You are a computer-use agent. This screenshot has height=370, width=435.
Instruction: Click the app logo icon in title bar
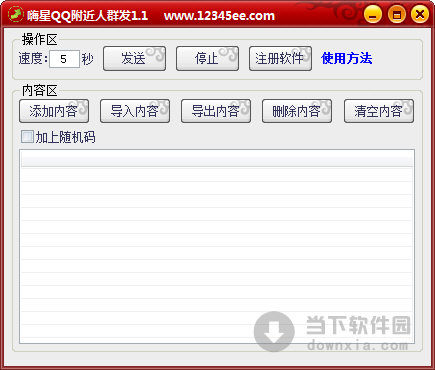click(16, 15)
